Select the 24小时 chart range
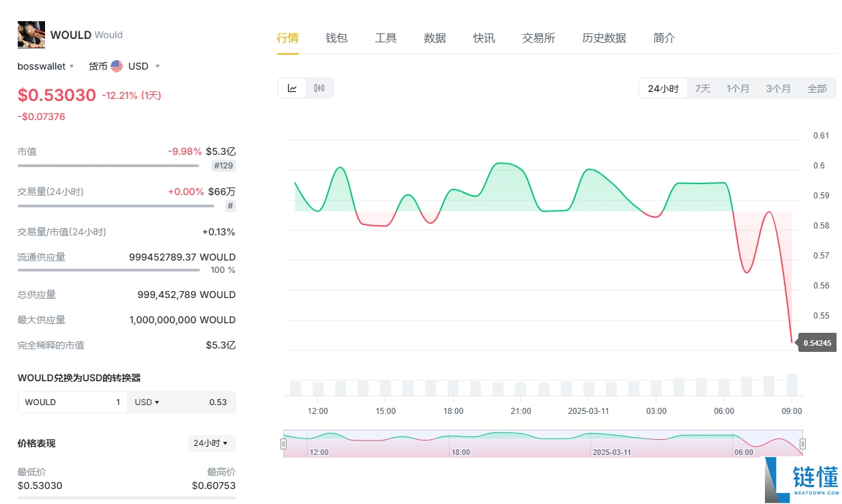This screenshot has height=504, width=842. click(663, 89)
